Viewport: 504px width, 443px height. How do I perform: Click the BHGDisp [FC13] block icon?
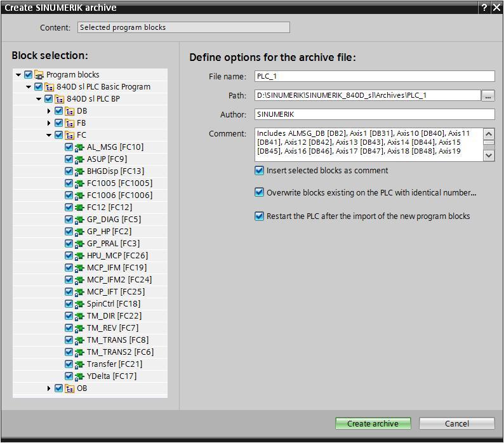point(79,171)
